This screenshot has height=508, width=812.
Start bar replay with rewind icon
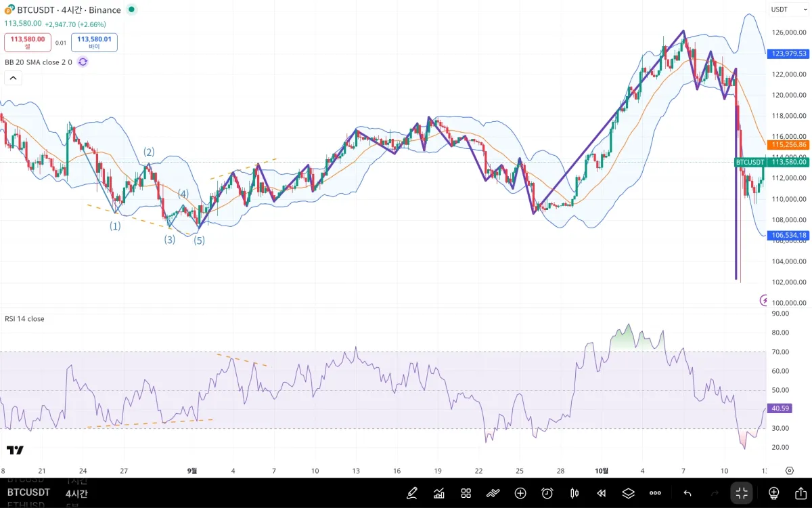601,493
